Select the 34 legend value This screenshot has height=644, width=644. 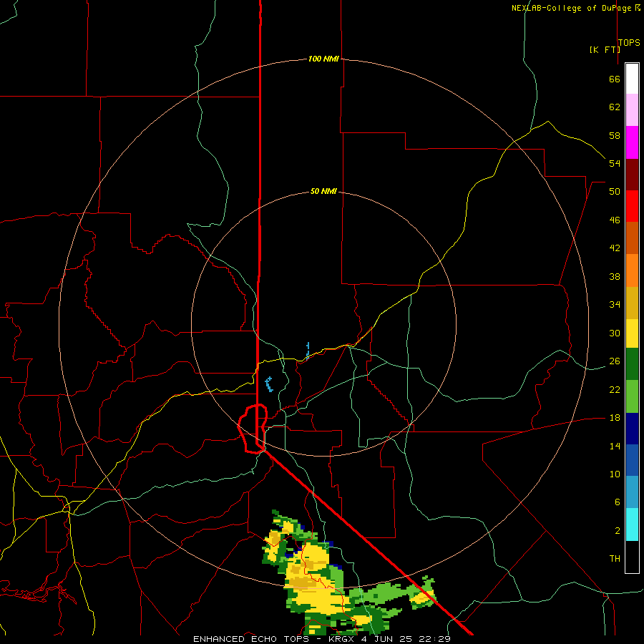615,304
